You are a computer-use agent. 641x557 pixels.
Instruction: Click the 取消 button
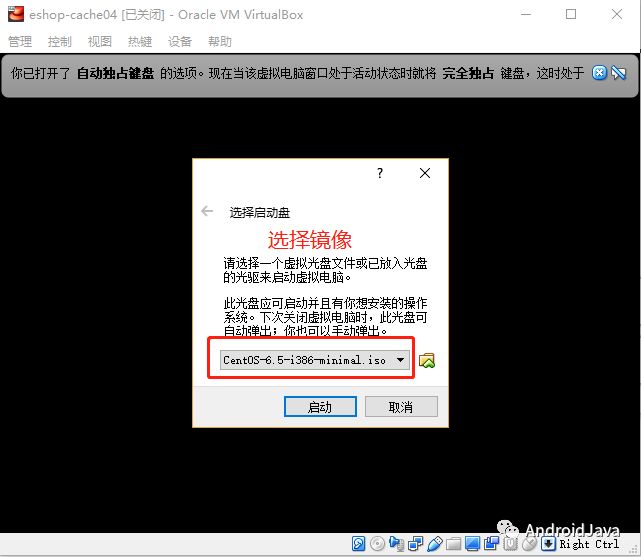point(401,407)
